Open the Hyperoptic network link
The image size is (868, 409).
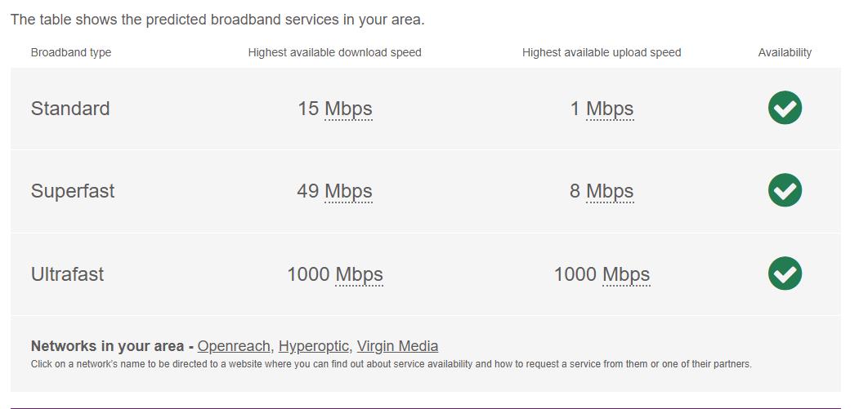click(313, 346)
